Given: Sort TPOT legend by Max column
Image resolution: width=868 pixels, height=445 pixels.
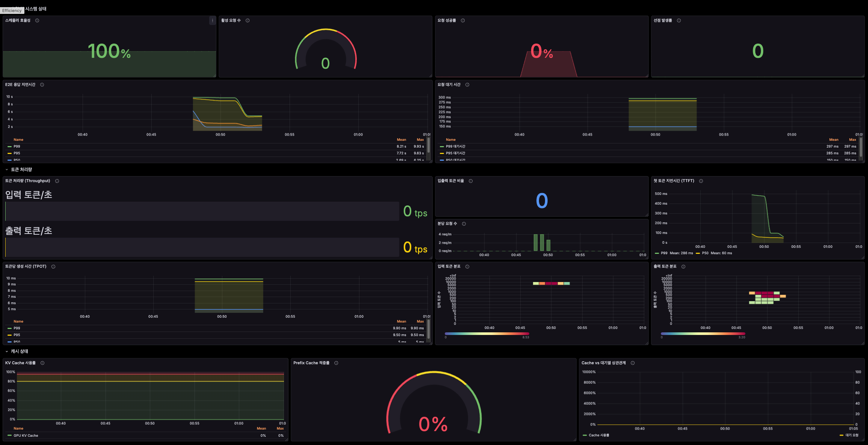Looking at the screenshot, I should [420, 321].
